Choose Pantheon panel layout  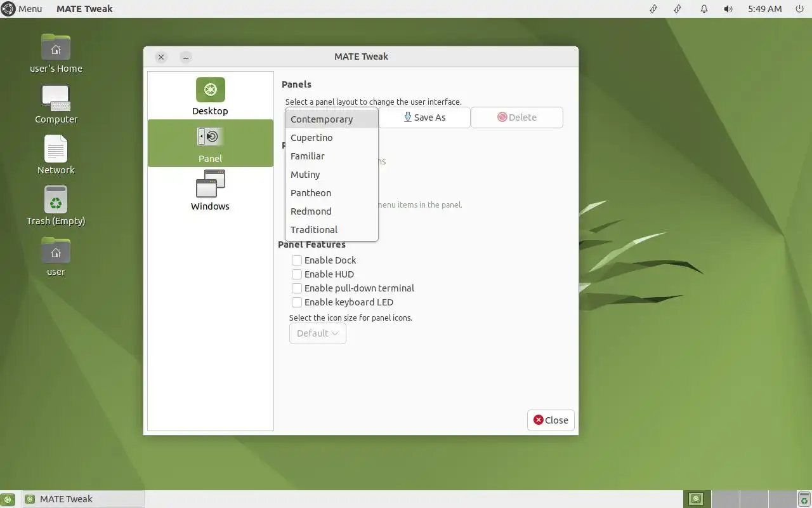(332, 193)
